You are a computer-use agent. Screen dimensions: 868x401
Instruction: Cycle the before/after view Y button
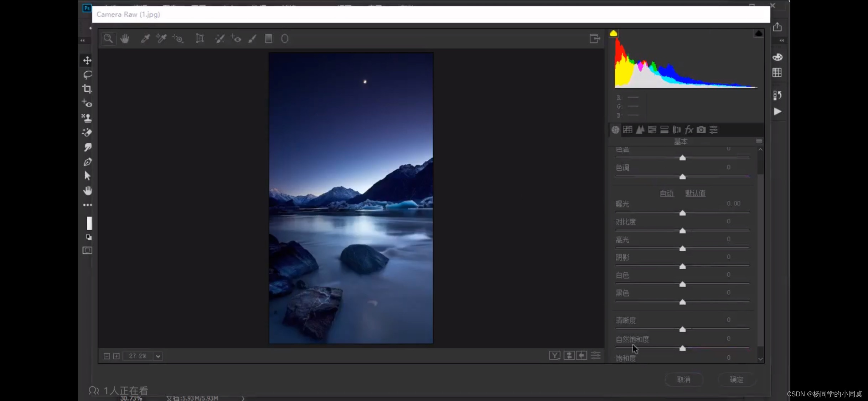[x=554, y=355]
